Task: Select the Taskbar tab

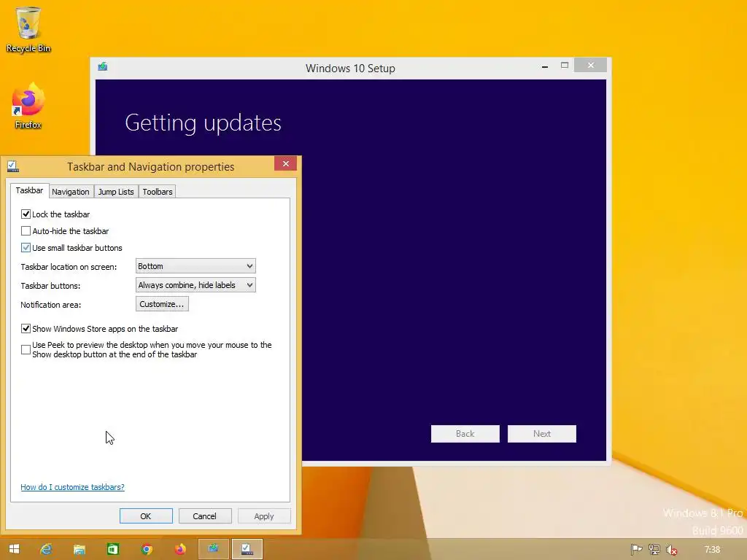Action: [29, 190]
